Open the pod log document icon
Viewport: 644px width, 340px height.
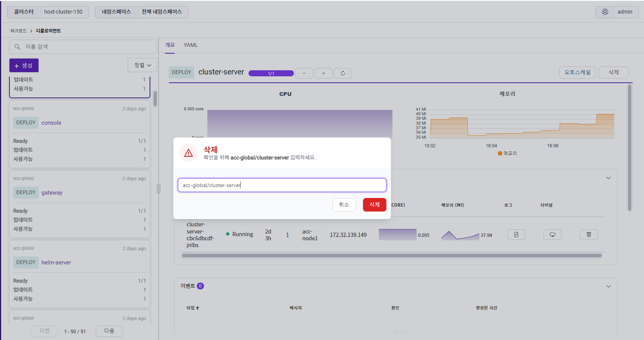516,235
